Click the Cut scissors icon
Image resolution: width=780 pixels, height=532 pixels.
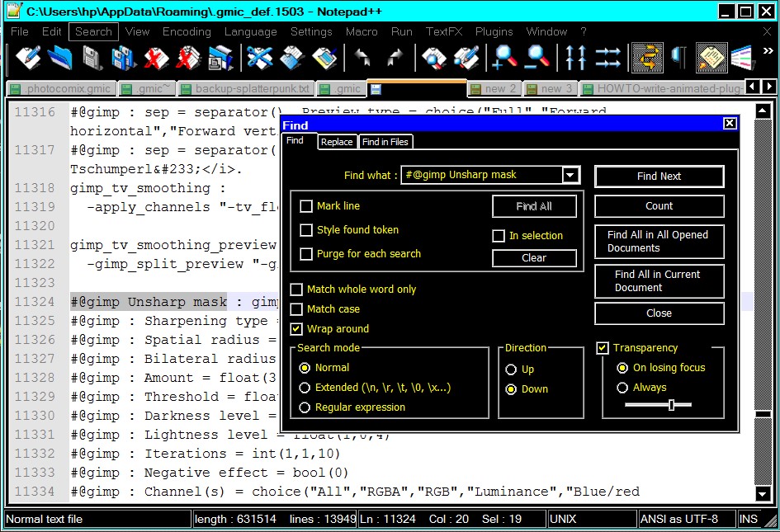[x=260, y=58]
